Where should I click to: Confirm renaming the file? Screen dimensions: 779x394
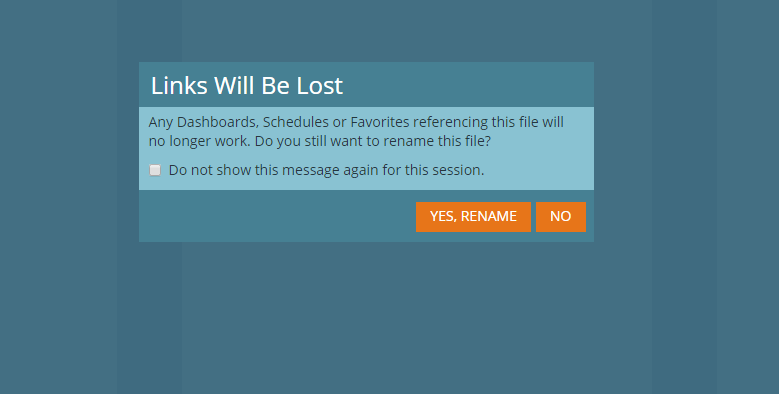pos(473,217)
